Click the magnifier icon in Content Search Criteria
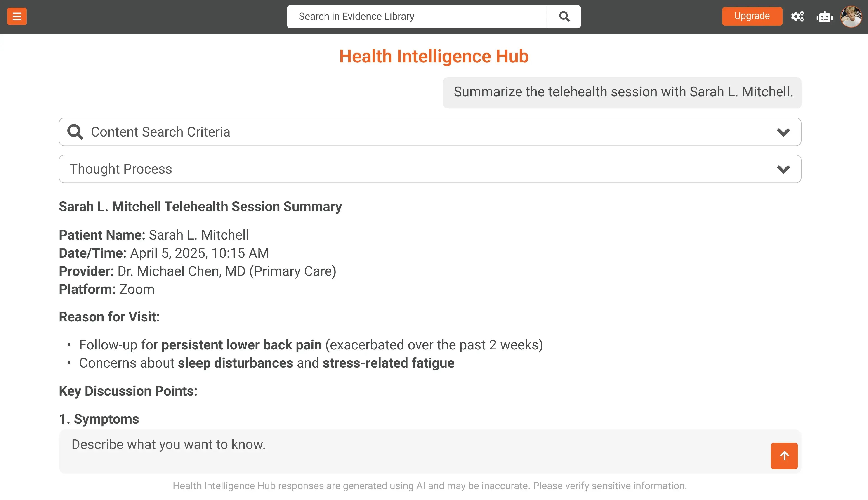 click(x=75, y=132)
